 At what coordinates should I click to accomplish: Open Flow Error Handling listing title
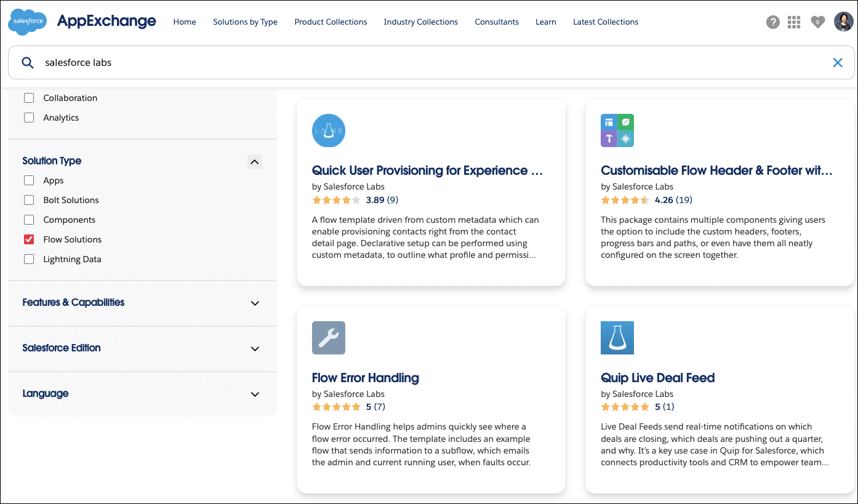[366, 378]
